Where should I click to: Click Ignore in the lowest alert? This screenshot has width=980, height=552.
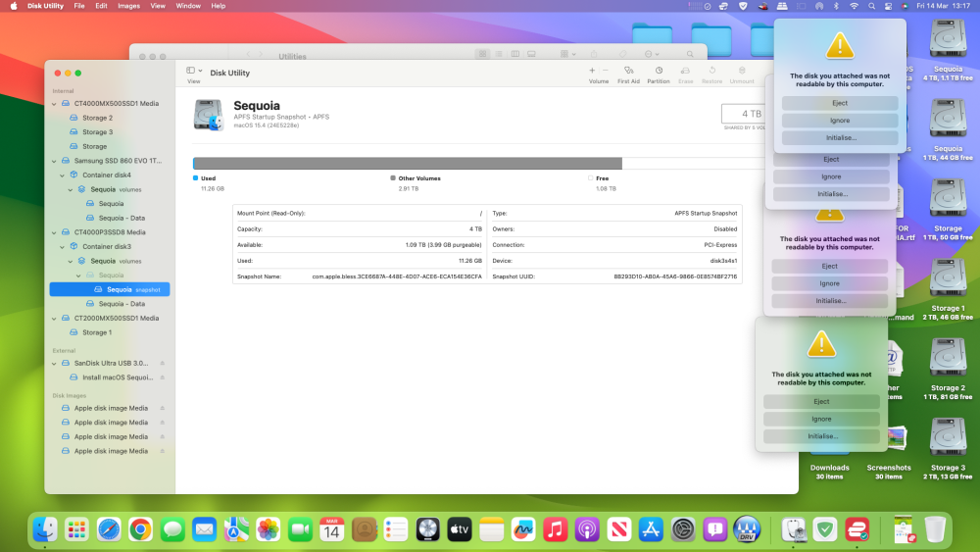[x=821, y=419]
